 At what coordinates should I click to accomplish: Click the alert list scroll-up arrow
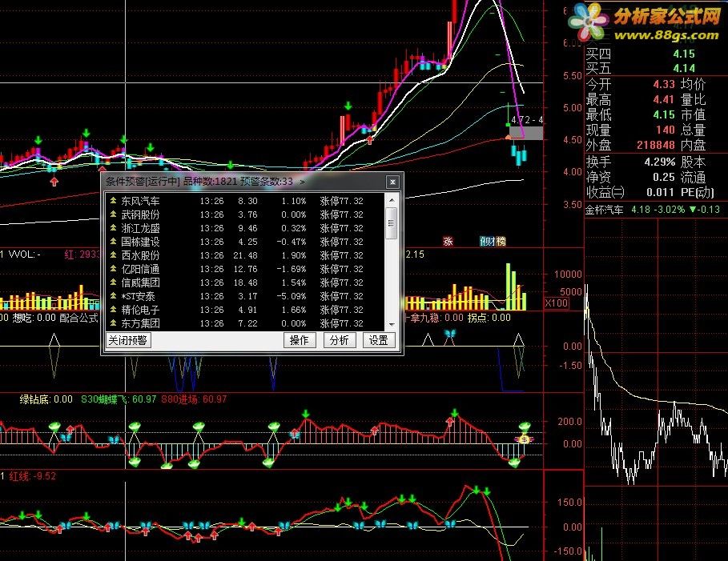point(392,199)
